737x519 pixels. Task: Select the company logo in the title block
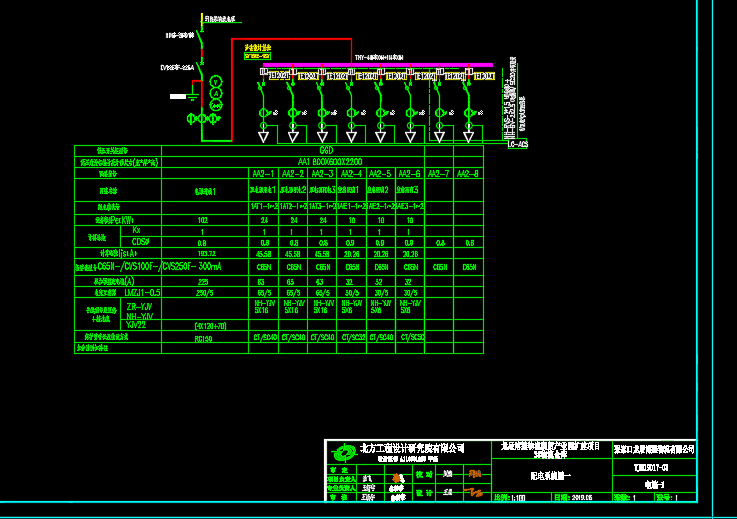click(x=345, y=451)
